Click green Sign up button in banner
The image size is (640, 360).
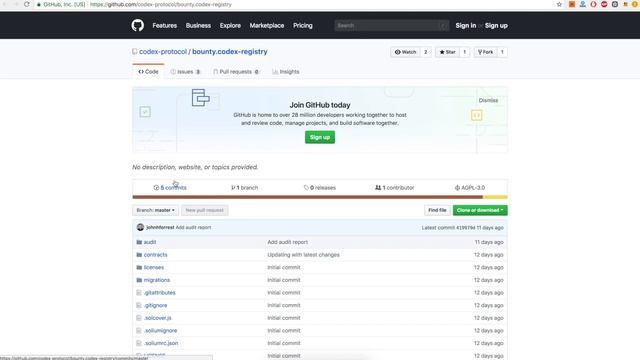point(320,137)
